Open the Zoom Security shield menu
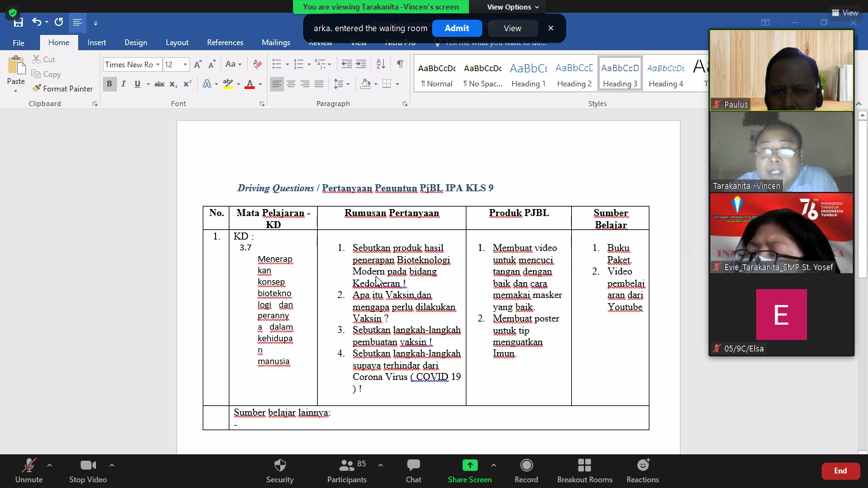 pos(280,471)
